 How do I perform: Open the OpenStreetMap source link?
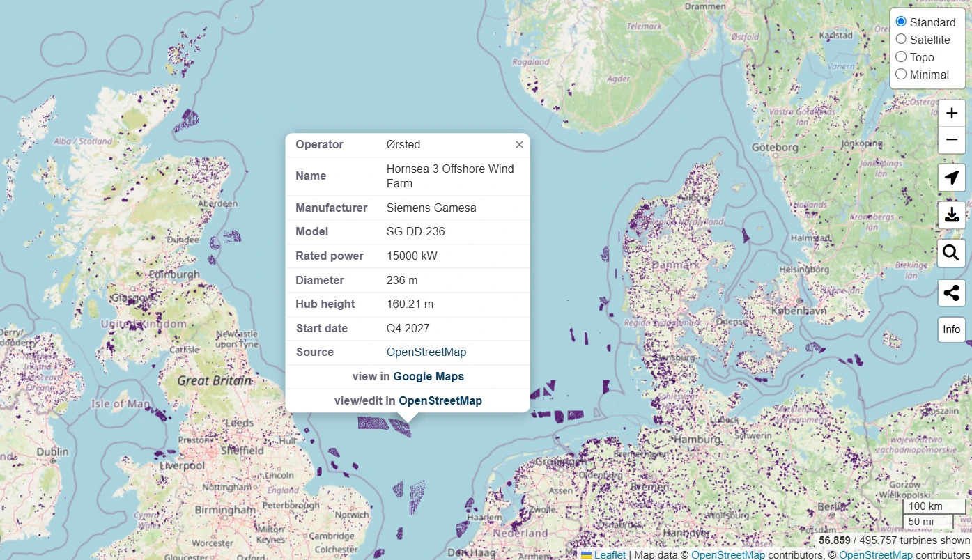click(x=426, y=352)
